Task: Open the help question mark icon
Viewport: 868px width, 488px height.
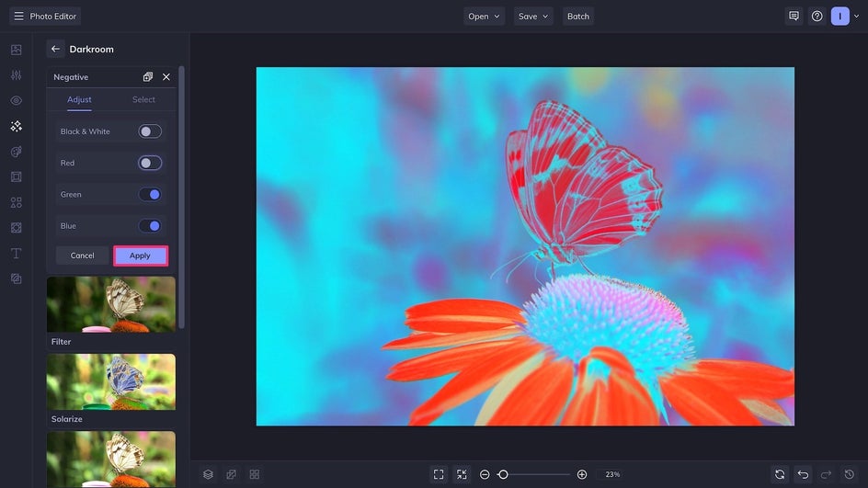Action: [817, 16]
